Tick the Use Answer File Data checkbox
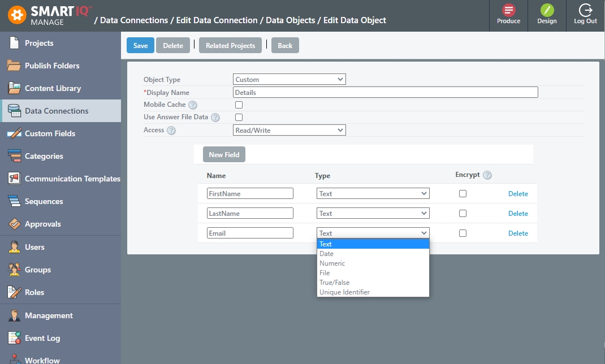The height and width of the screenshot is (364, 605). (239, 118)
